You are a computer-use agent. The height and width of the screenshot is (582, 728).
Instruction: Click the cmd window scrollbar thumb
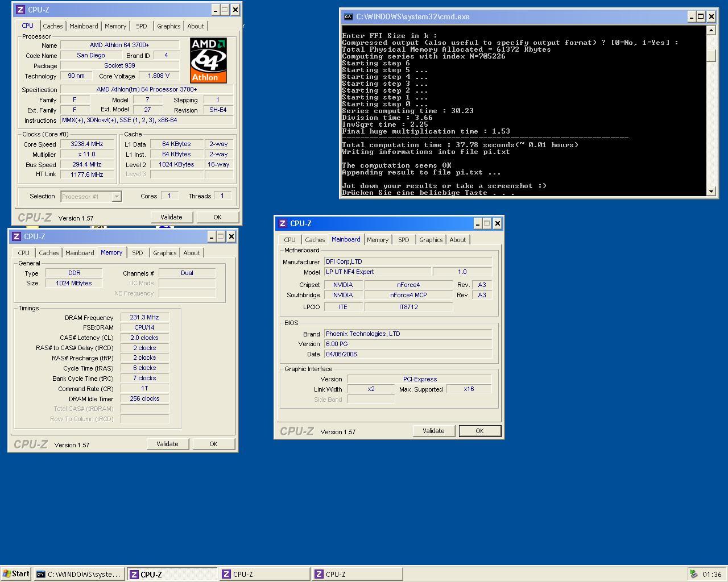711,56
